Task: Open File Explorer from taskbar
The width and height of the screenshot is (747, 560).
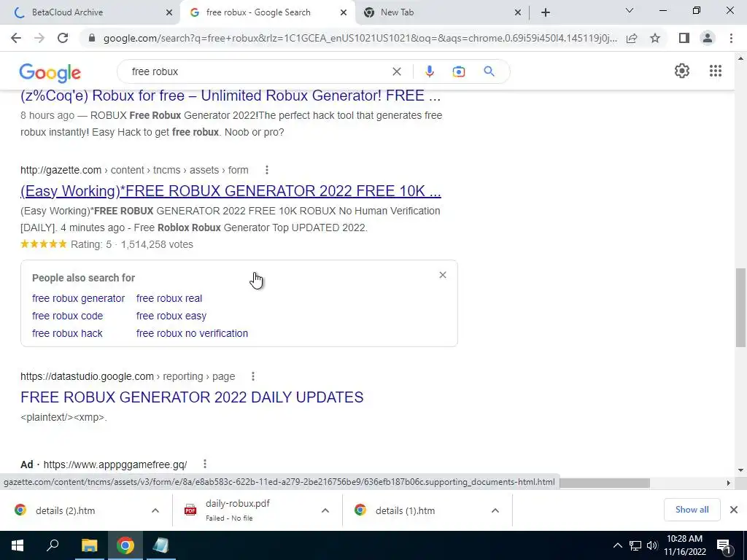Action: (x=89, y=545)
